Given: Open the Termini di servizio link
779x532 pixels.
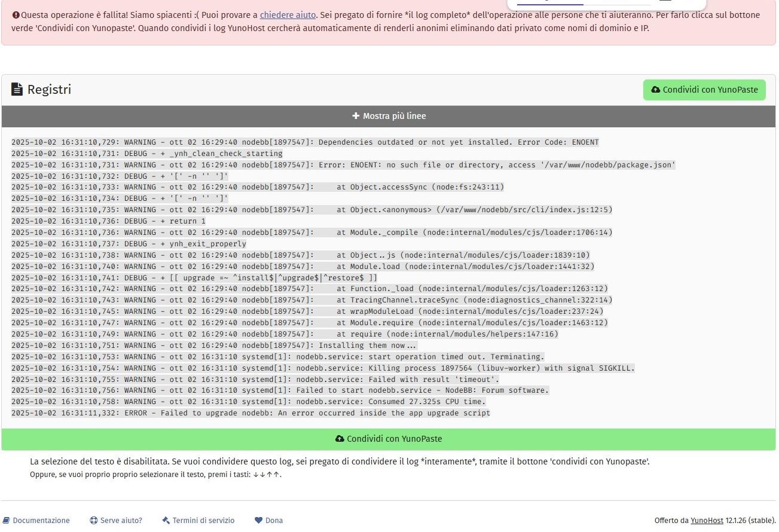Looking at the screenshot, I should pos(203,521).
